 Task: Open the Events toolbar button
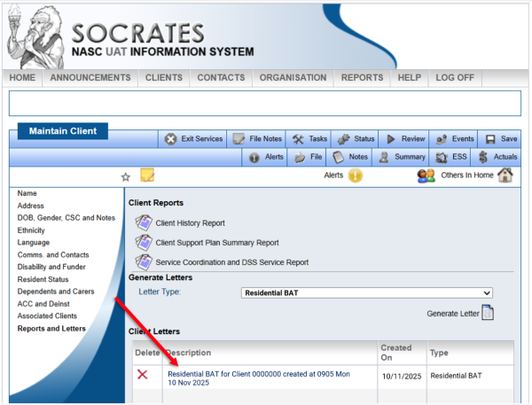(453, 139)
